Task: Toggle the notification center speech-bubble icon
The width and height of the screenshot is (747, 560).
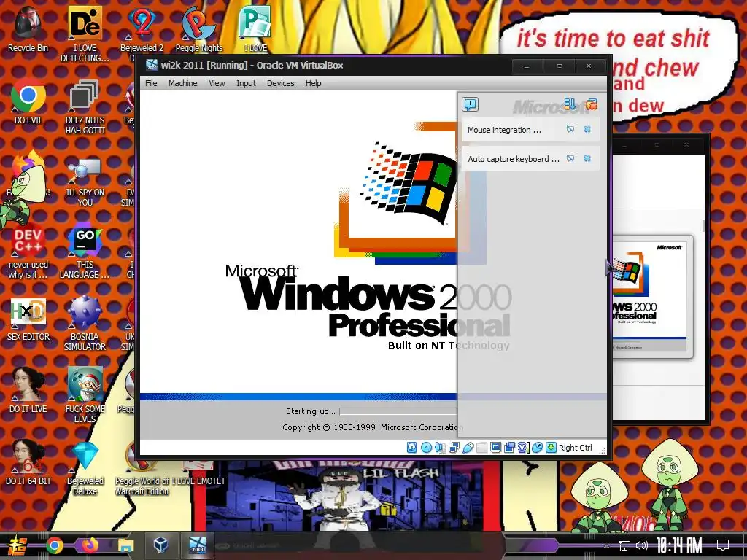Action: [x=471, y=104]
